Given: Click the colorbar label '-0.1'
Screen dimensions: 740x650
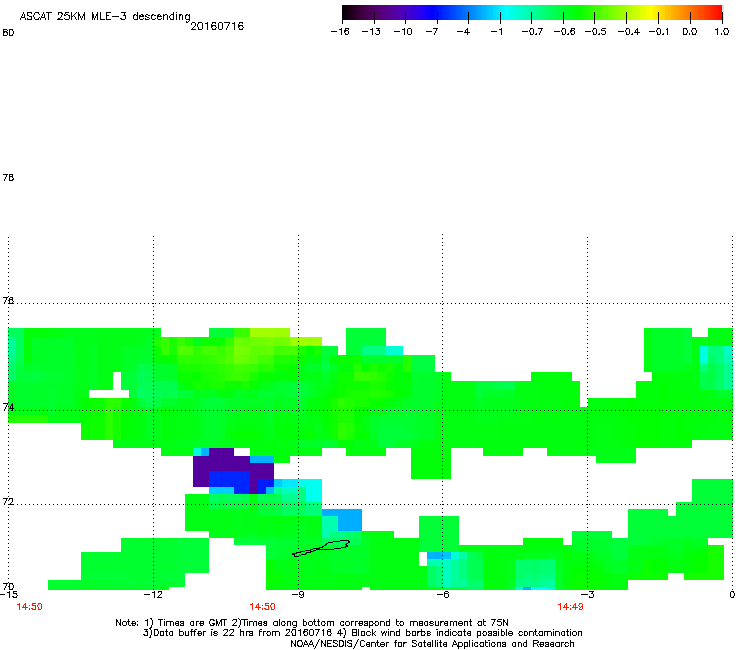Looking at the screenshot, I should point(659,32).
